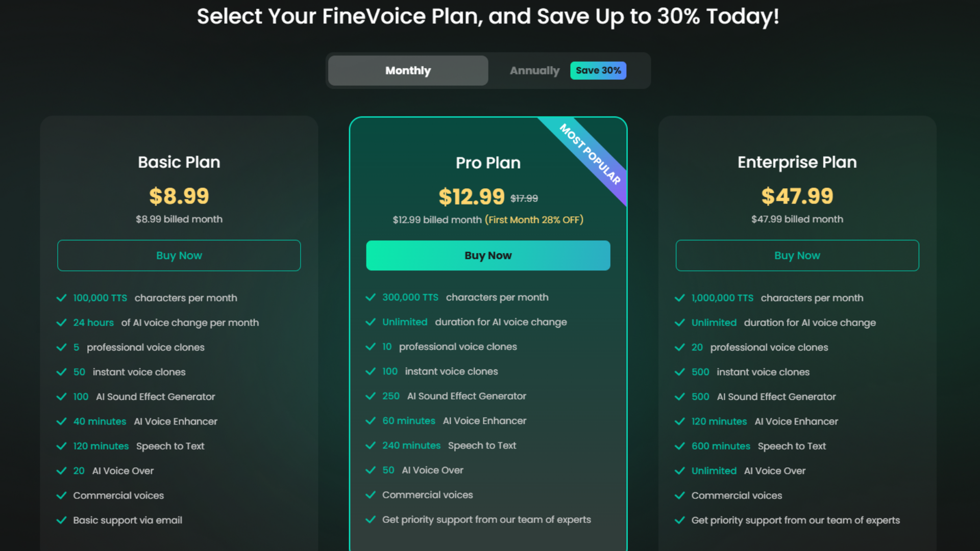Click checkmark beside 24 hours voice change
Viewport: 980px width, 551px height.
[x=61, y=323]
